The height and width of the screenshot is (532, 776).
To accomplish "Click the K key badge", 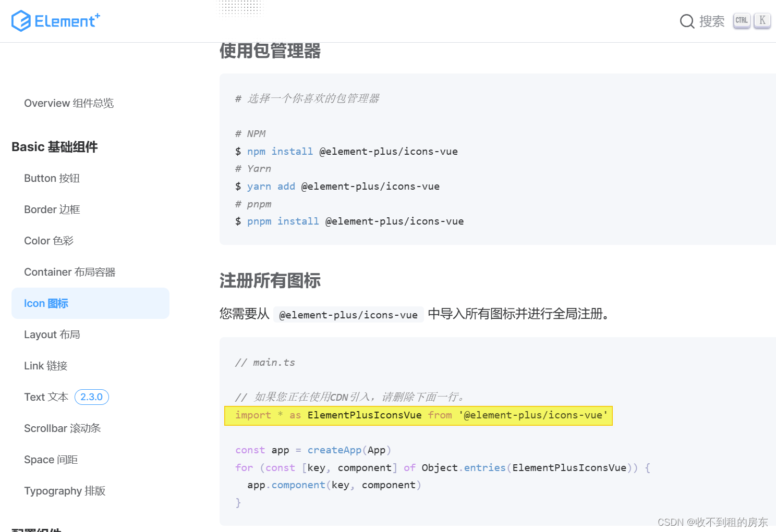I will pos(762,21).
